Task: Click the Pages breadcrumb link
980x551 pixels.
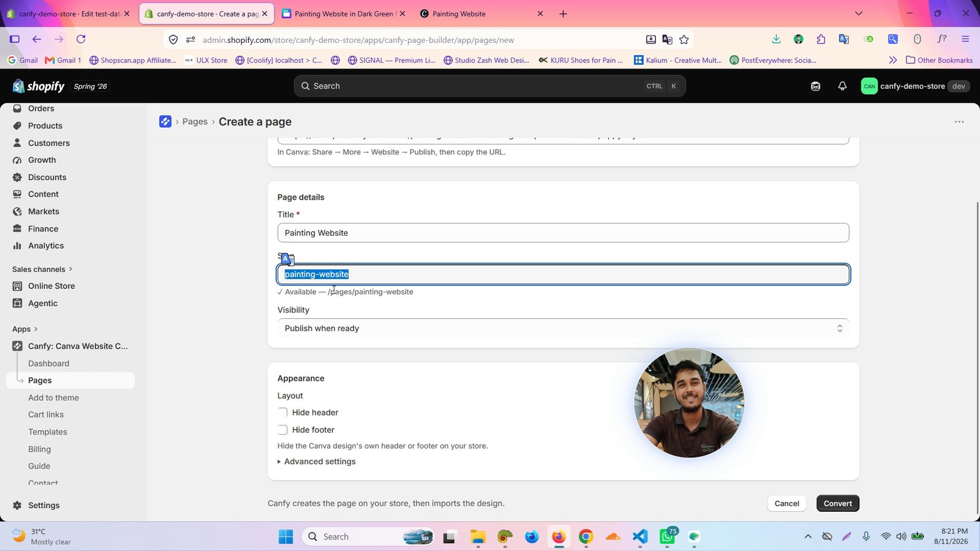Action: pos(195,121)
